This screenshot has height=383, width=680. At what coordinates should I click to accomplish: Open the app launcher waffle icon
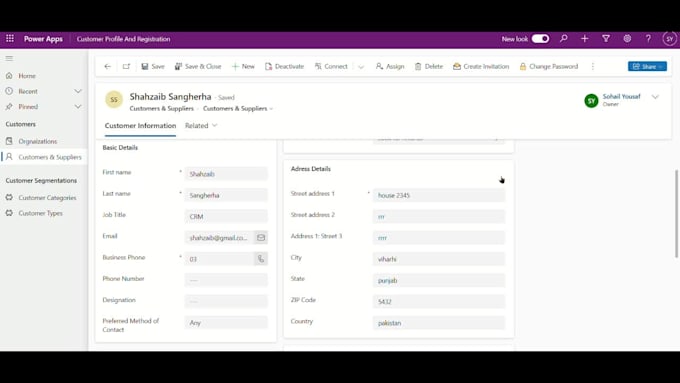pos(10,39)
